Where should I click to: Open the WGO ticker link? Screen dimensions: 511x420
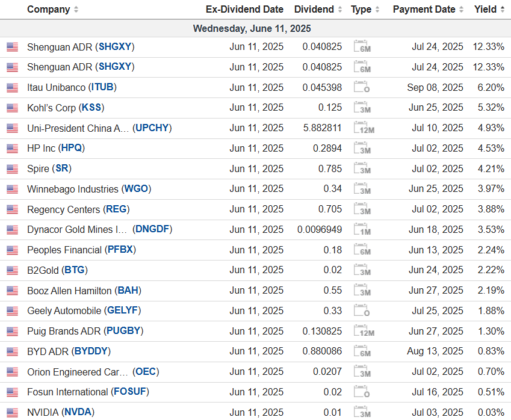[136, 189]
